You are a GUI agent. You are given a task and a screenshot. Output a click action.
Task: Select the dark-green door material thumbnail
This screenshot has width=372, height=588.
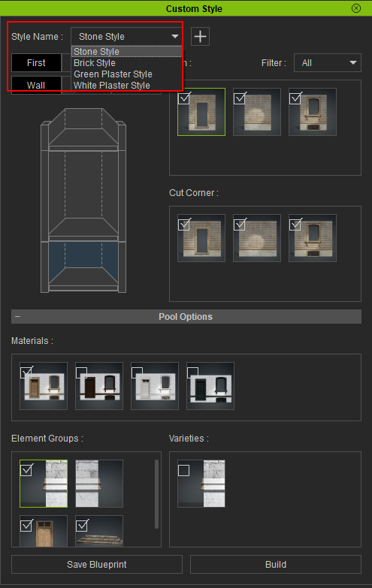[210, 386]
